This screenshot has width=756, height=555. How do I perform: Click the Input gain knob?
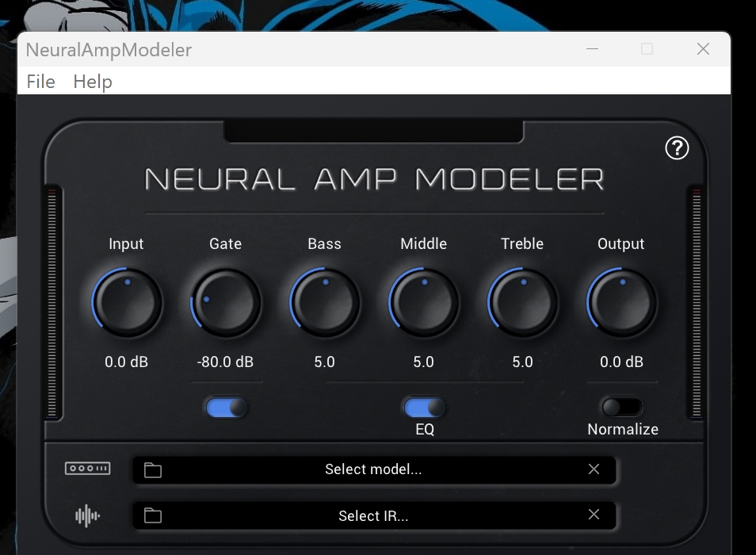coord(127,303)
